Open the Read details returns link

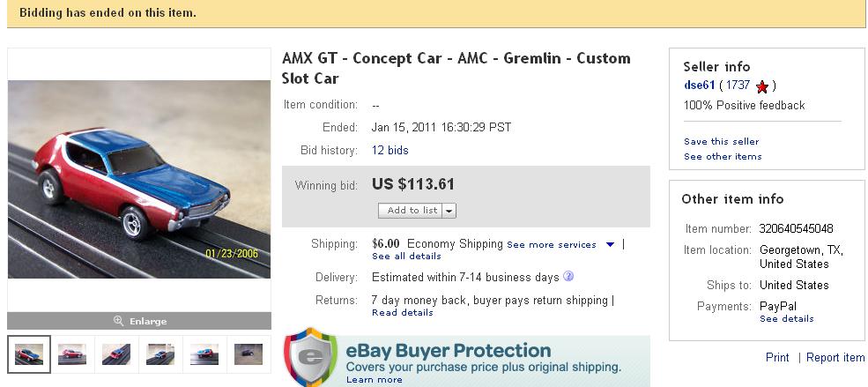pyautogui.click(x=403, y=313)
